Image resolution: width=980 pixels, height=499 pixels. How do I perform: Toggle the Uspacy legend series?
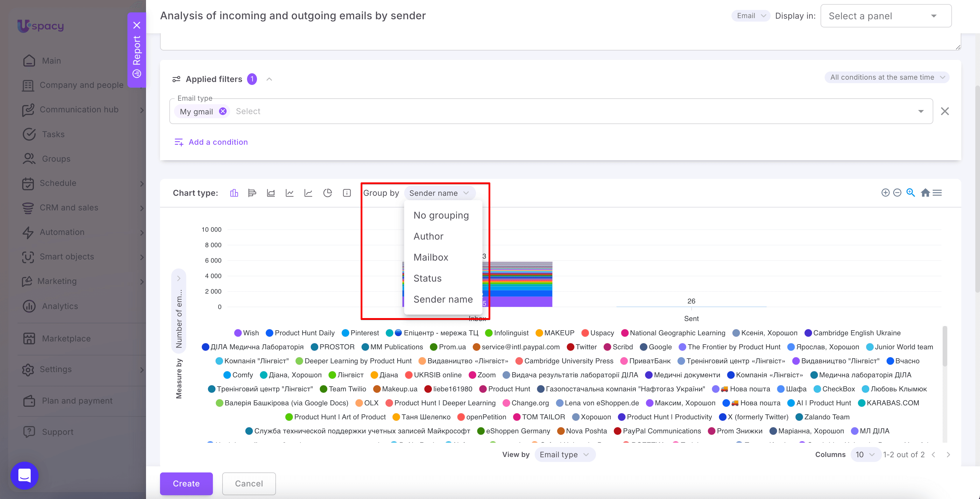[x=598, y=333]
